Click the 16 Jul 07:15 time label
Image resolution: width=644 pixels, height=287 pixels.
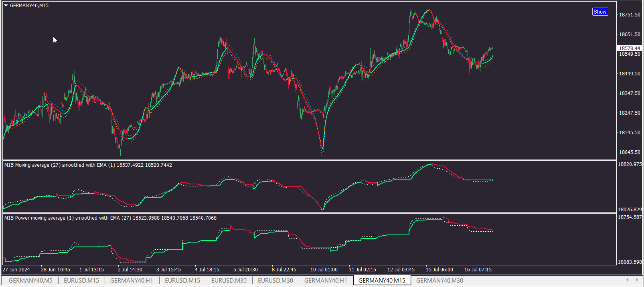pos(478,270)
